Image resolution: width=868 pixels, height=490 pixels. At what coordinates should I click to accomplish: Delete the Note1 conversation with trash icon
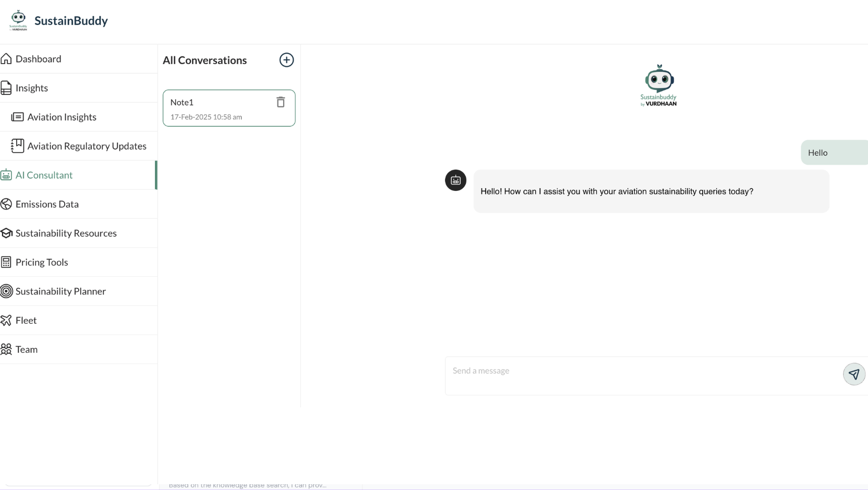[x=281, y=102]
